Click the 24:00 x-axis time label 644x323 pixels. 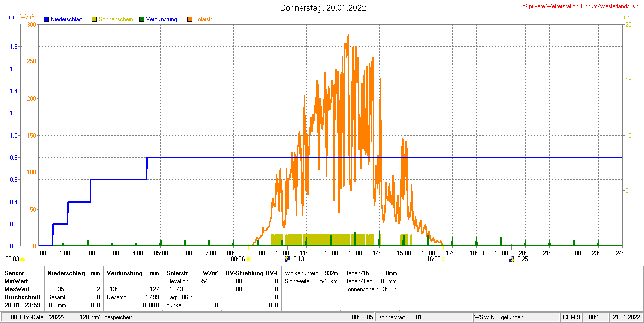click(622, 253)
